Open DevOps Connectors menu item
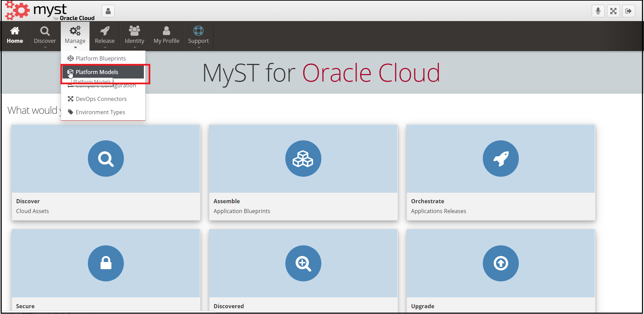Image resolution: width=644 pixels, height=314 pixels. 101,99
